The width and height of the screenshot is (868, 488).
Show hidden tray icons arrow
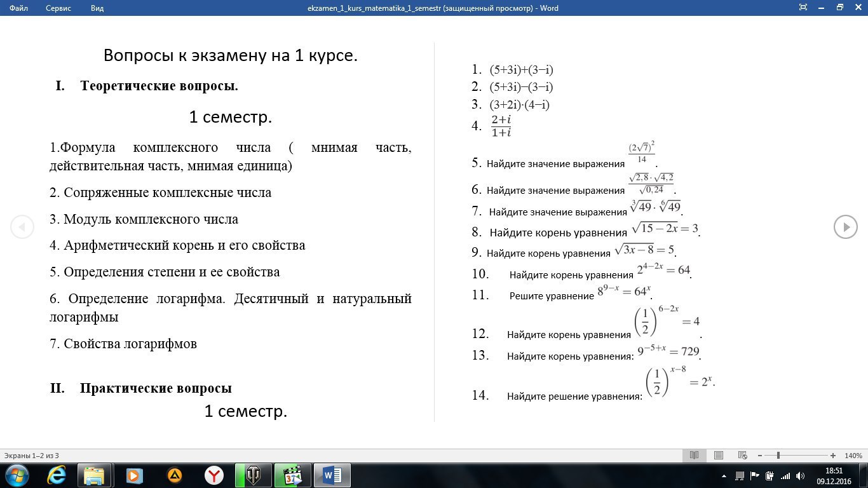[724, 475]
